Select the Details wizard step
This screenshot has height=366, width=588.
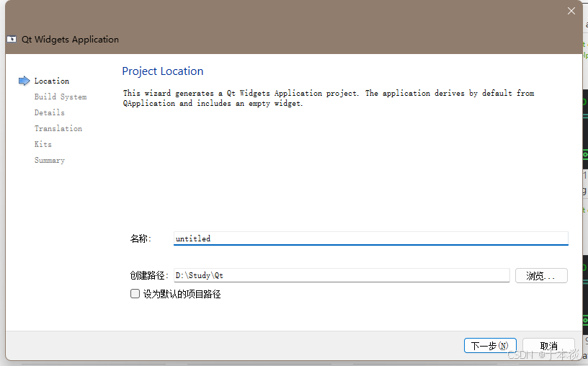pyautogui.click(x=50, y=112)
